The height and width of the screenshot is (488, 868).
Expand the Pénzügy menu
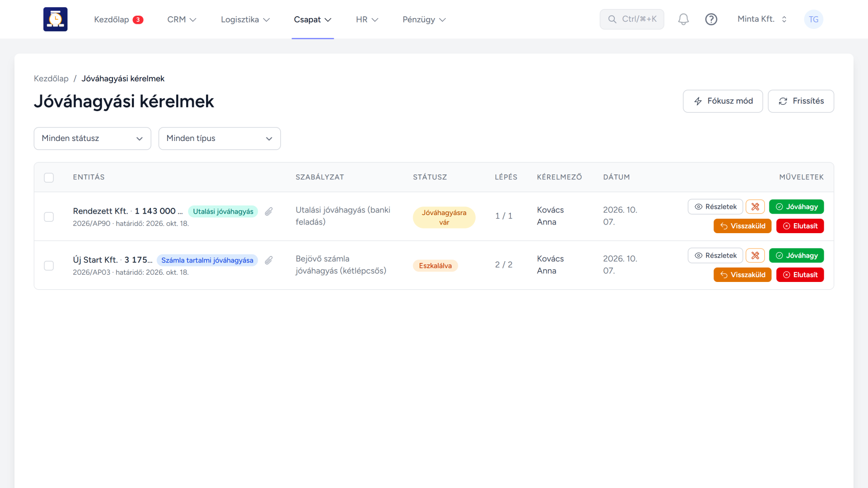pyautogui.click(x=424, y=19)
